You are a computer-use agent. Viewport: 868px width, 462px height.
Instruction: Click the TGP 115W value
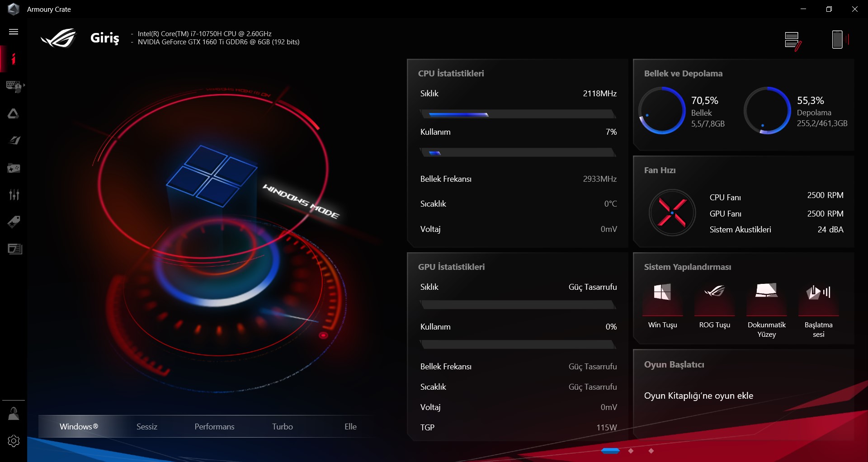(606, 427)
